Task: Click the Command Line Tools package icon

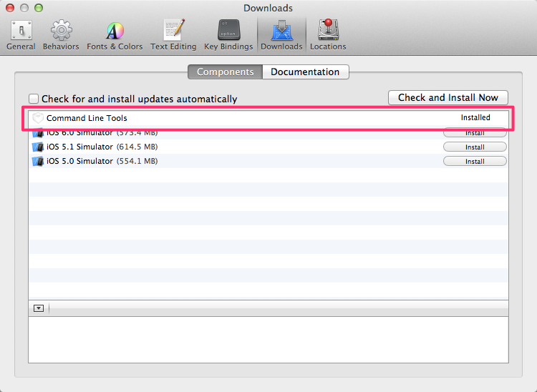Action: (x=38, y=118)
